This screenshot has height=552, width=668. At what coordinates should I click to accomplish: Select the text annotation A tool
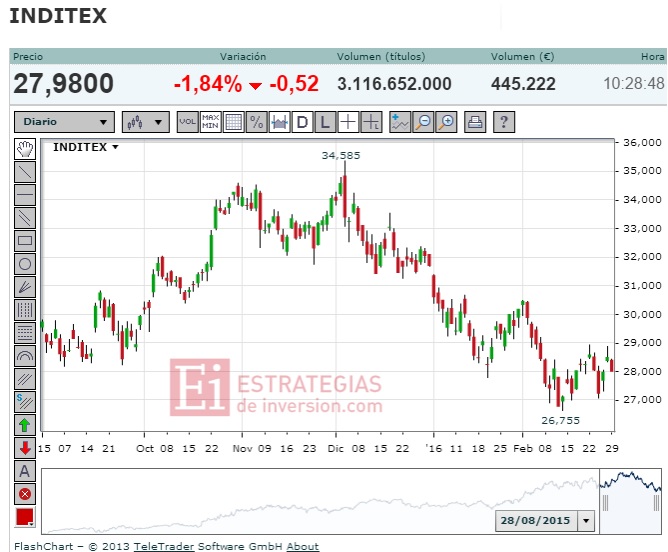(x=25, y=471)
